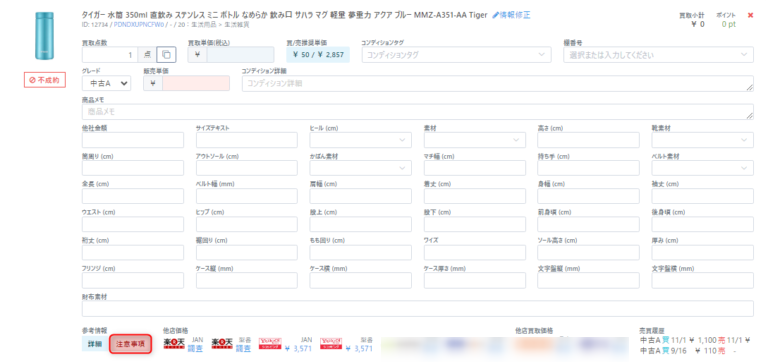Click the Rakuten logo next to 型番
The image size is (768, 364).
click(x=222, y=343)
